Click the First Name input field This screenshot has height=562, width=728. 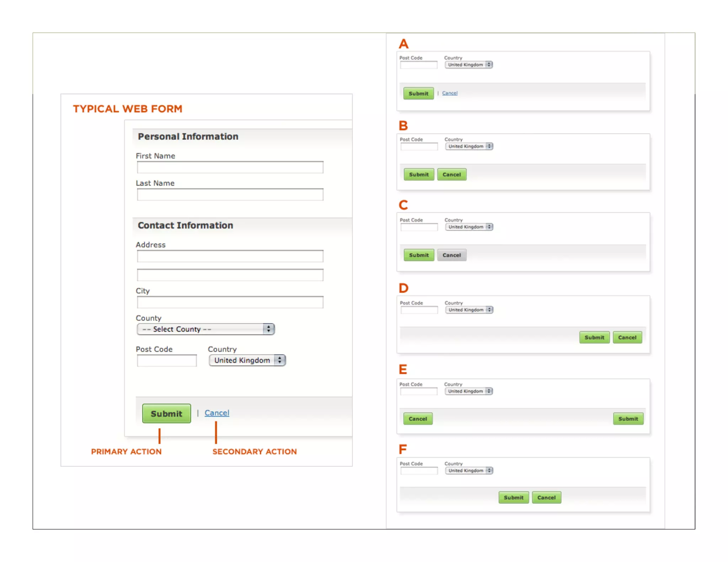(230, 167)
